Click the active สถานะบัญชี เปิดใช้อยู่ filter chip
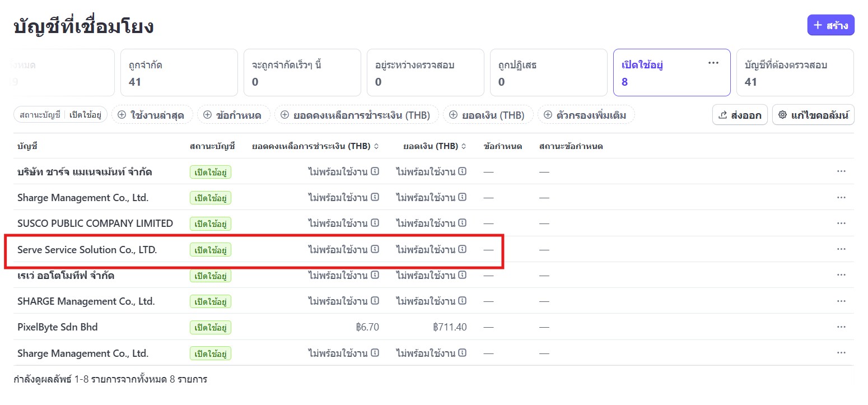The height and width of the screenshot is (405, 868). click(60, 115)
